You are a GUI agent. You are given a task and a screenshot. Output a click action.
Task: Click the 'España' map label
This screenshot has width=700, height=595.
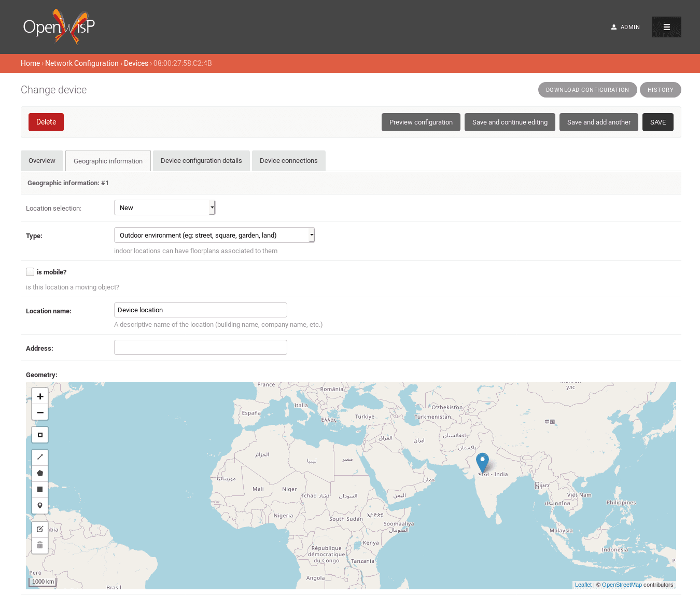[x=251, y=413]
